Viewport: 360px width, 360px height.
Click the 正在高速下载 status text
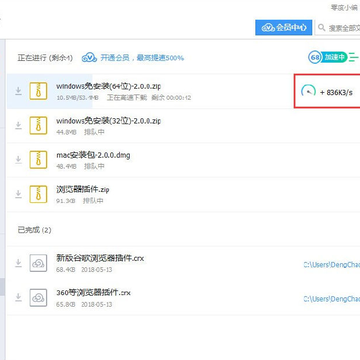127,98
